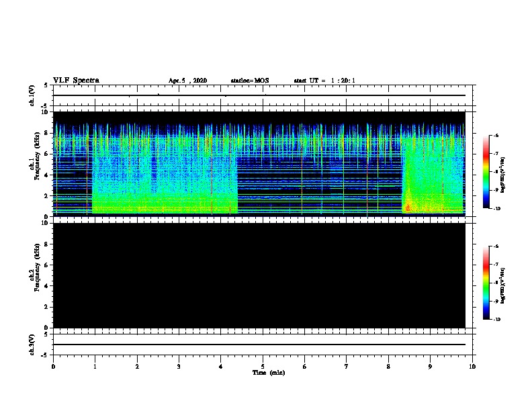Image resolution: width=532 pixels, height=411 pixels.
Task: Click the ch.2 color bar 'log(PSD)' label
Action: click(x=503, y=286)
